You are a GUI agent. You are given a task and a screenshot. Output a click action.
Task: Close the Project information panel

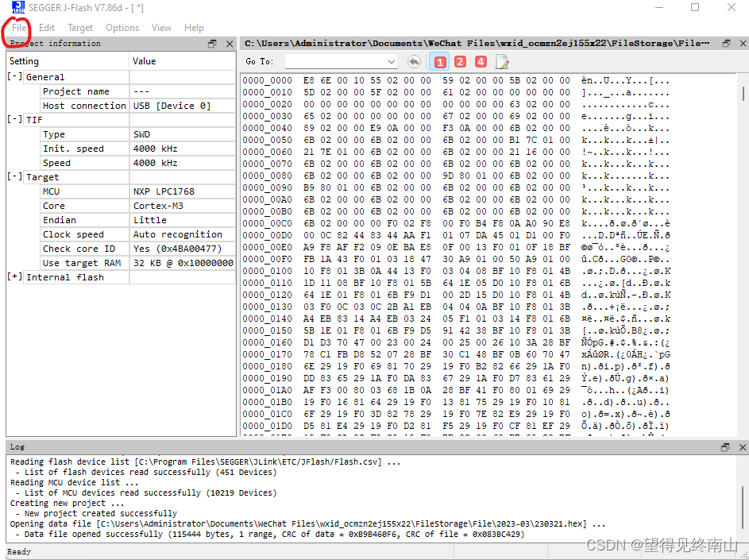230,44
